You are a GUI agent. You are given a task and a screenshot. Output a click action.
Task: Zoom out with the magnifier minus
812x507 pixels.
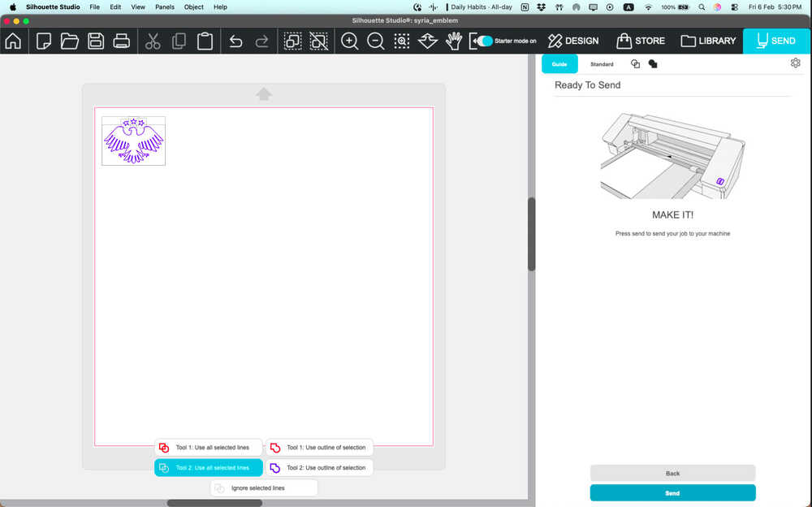pyautogui.click(x=375, y=41)
